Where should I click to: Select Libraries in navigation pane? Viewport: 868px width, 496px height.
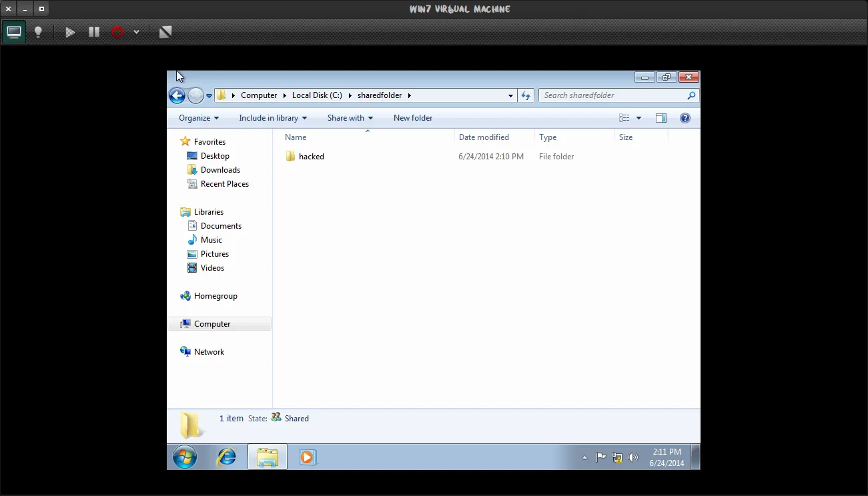pyautogui.click(x=209, y=212)
